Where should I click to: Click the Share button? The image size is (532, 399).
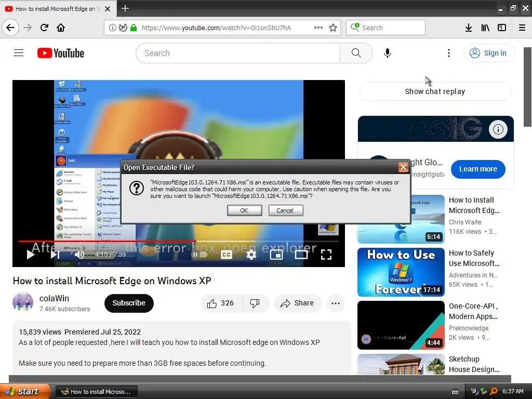coord(297,303)
